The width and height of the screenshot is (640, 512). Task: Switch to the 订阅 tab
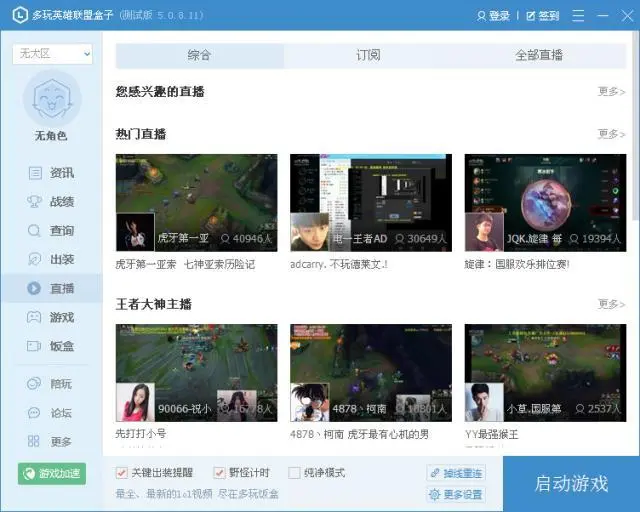[369, 55]
